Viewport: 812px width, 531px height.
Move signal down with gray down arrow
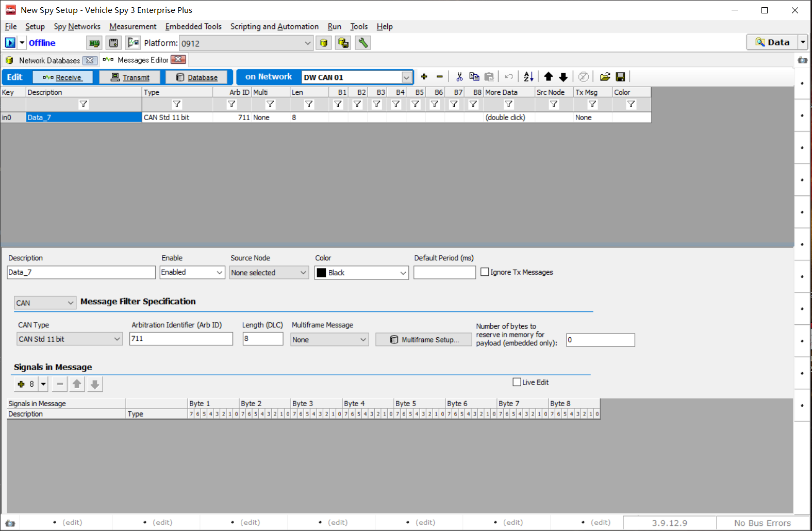(x=95, y=384)
